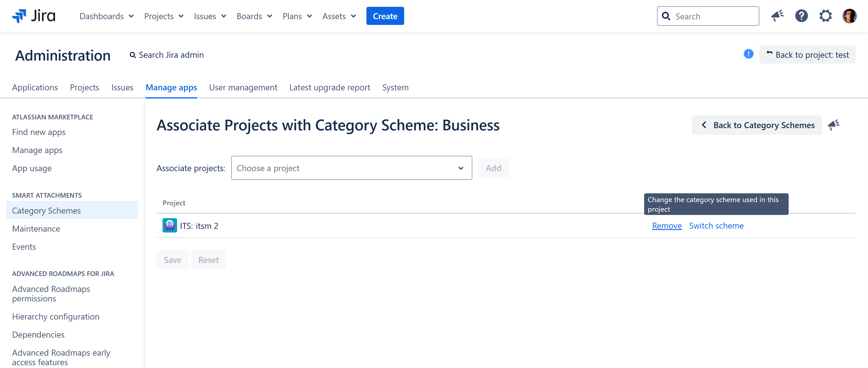This screenshot has width=868, height=368.
Task: Click the Create button
Action: tap(385, 16)
